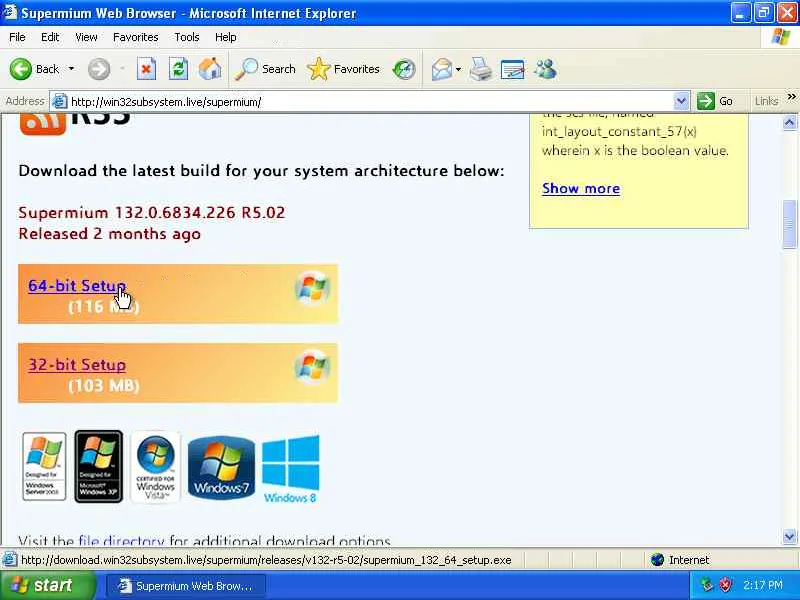Open the Favorites menu
This screenshot has height=600, width=800.
[136, 37]
